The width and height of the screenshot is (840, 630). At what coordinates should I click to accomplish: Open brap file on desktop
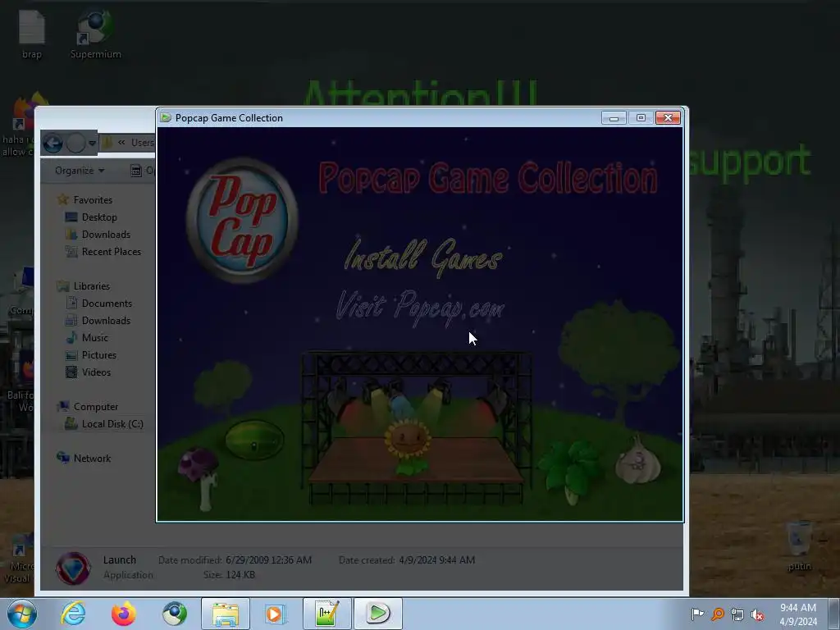coord(32,34)
